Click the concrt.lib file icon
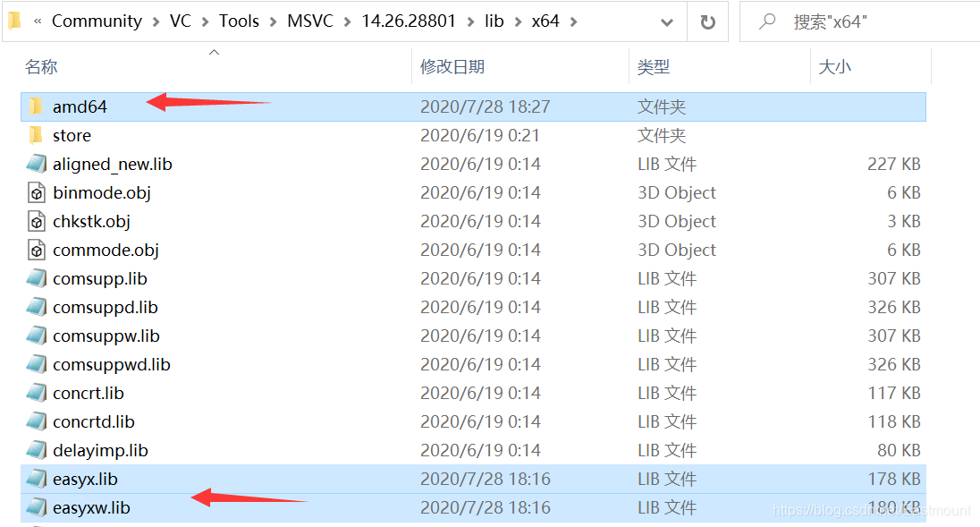 click(37, 393)
